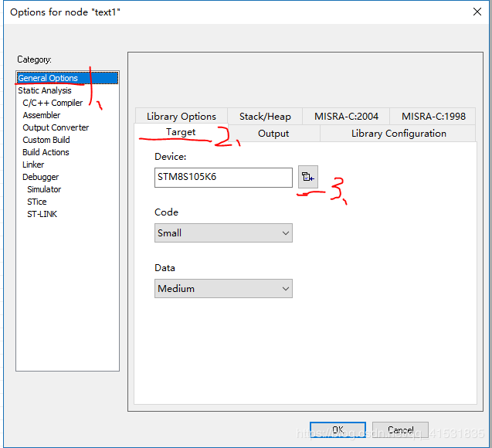Select the Linker category

(x=33, y=165)
